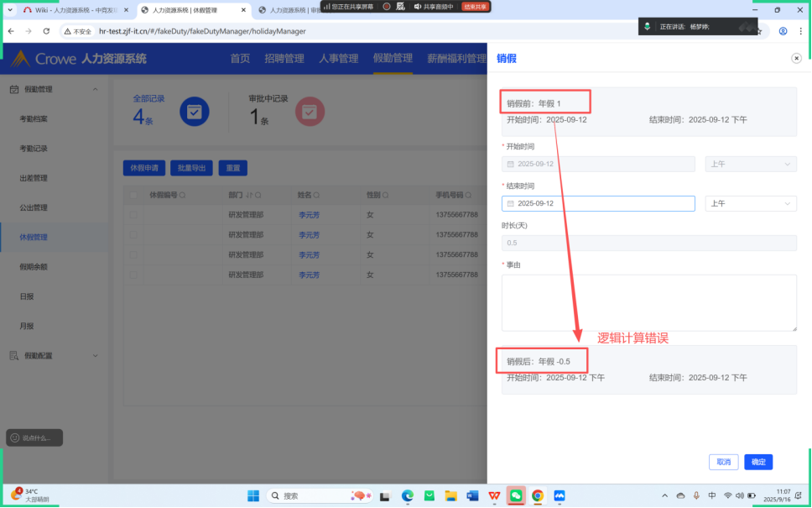Click the browser reload icon
812x508 pixels.
(46, 31)
